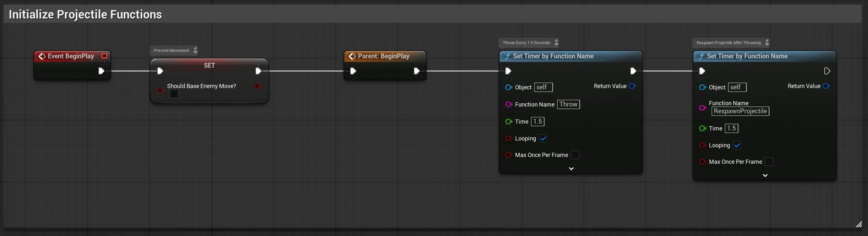Click the Parent: BeginPlay node diamond icon
The height and width of the screenshot is (236, 868).
pos(352,56)
